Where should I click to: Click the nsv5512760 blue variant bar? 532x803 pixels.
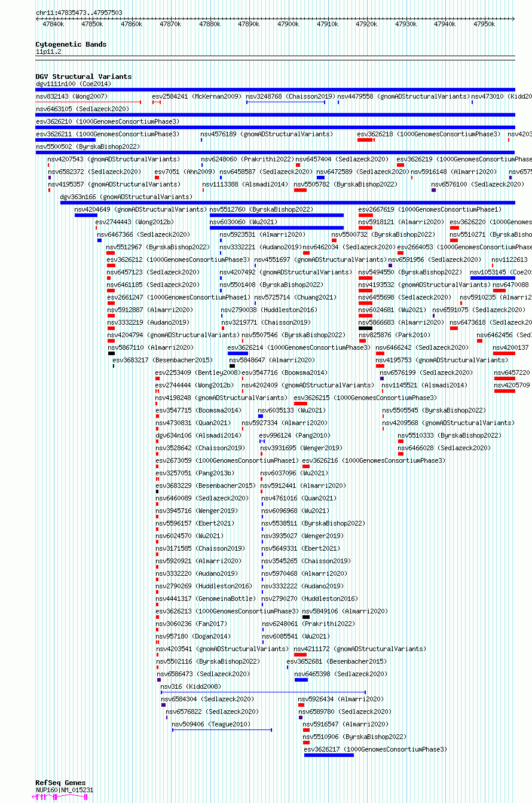point(277,215)
